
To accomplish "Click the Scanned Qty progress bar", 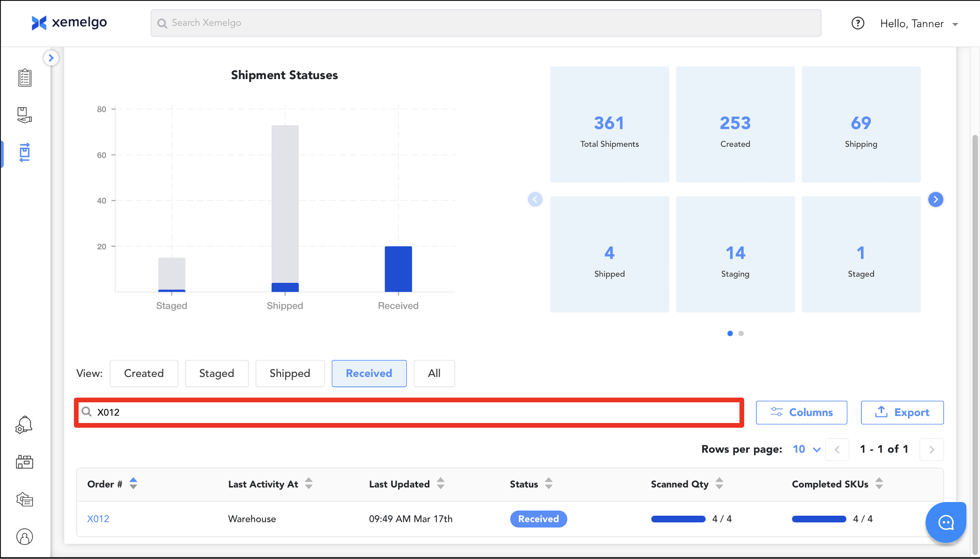I will (x=678, y=519).
